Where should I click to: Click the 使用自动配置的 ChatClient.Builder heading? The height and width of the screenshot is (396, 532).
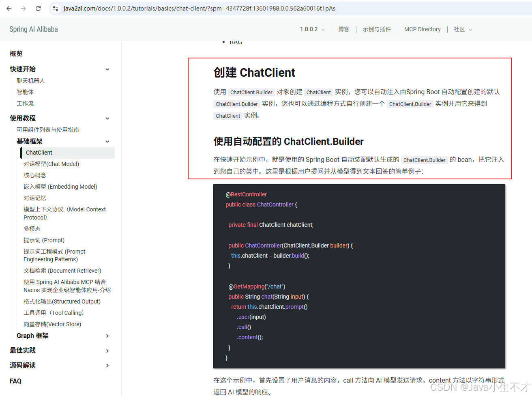(288, 142)
